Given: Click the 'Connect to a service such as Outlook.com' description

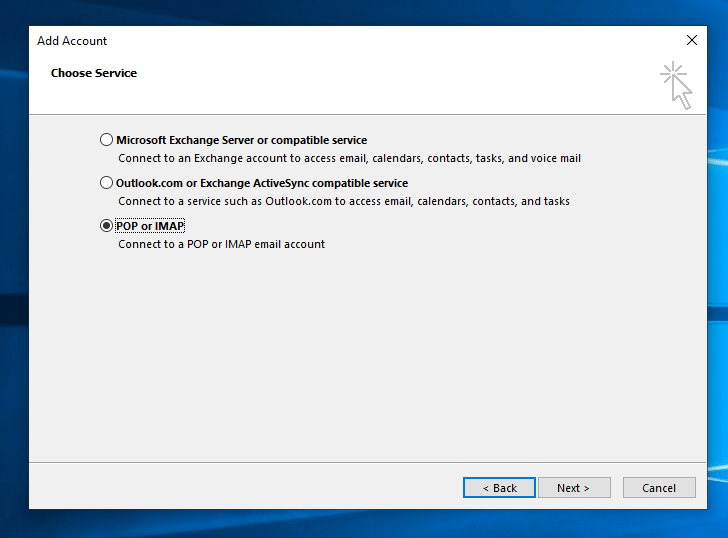Looking at the screenshot, I should pos(343,201).
